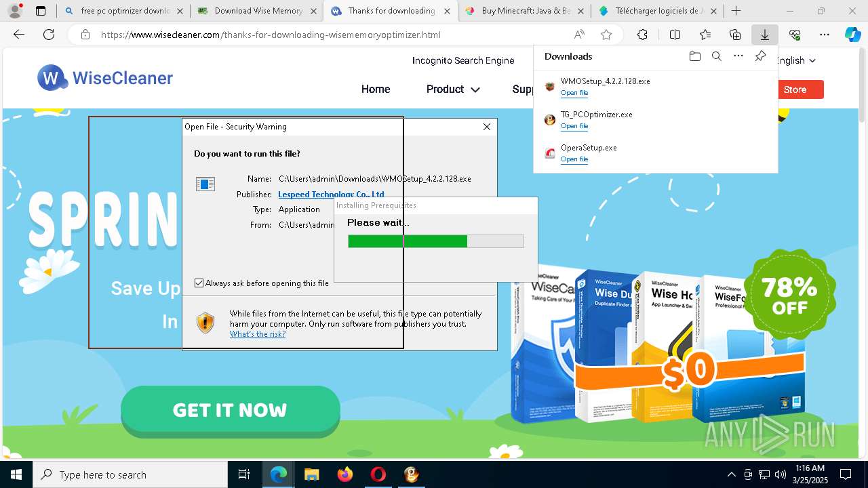Switch to the Télécharger logiciels tab
Viewport: 868px width, 488px height.
click(658, 11)
